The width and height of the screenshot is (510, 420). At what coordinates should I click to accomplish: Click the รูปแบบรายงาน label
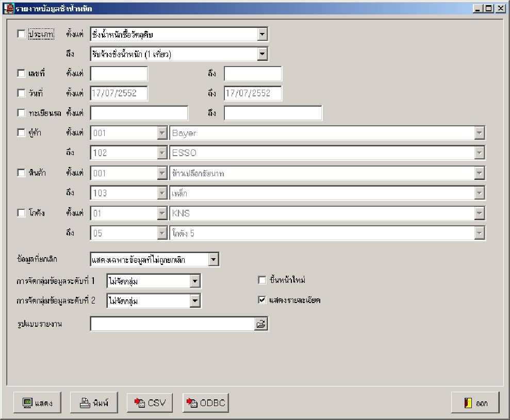[x=40, y=324]
